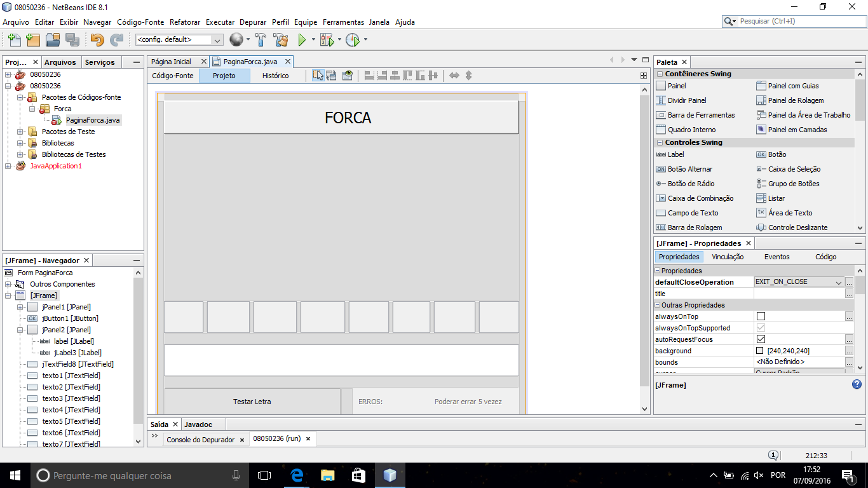Viewport: 868px width, 488px height.
Task: Click the Preview Design eye icon
Action: [348, 75]
